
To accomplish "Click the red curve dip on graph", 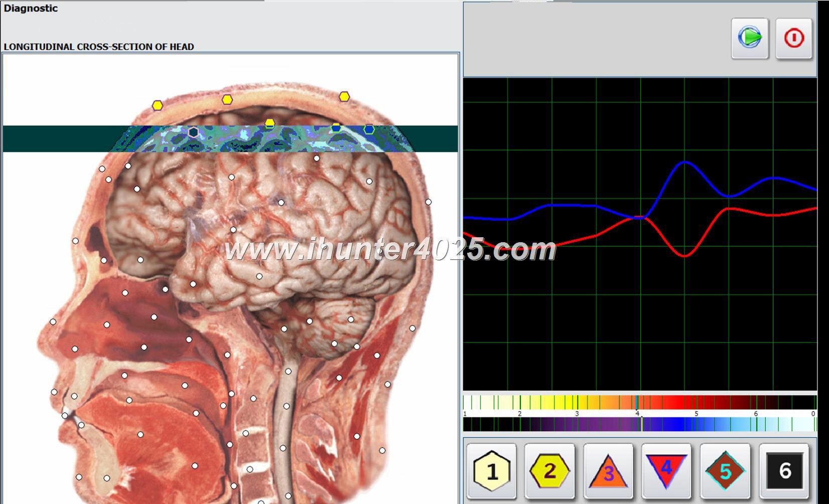I will coord(684,256).
